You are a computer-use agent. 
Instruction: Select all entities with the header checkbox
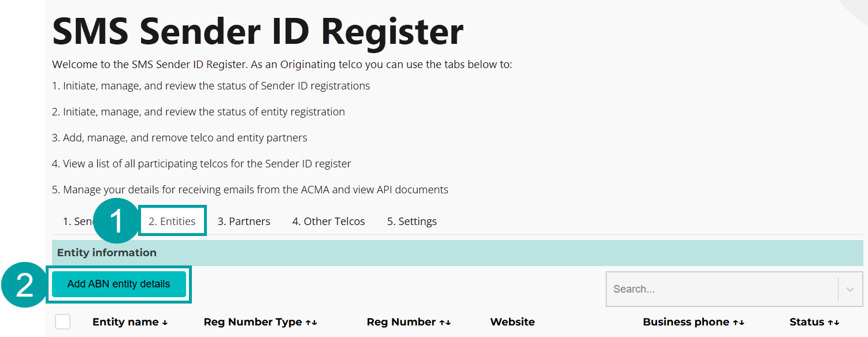(63, 321)
